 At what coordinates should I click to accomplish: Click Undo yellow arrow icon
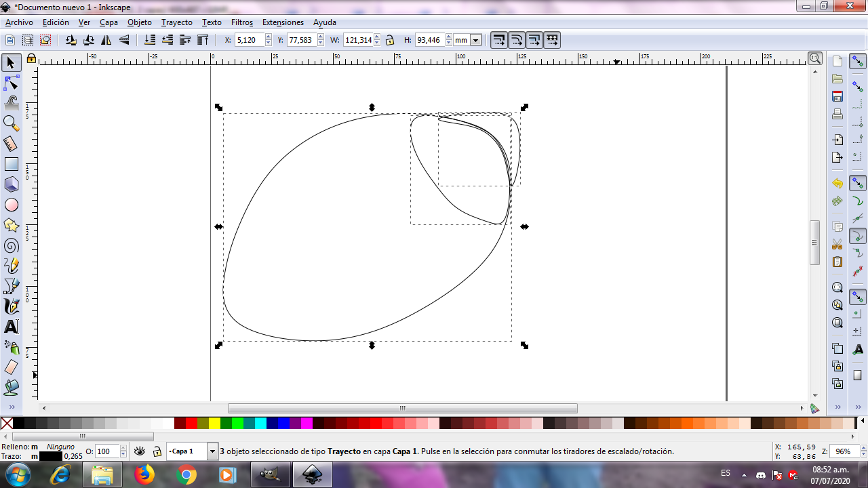(x=837, y=184)
